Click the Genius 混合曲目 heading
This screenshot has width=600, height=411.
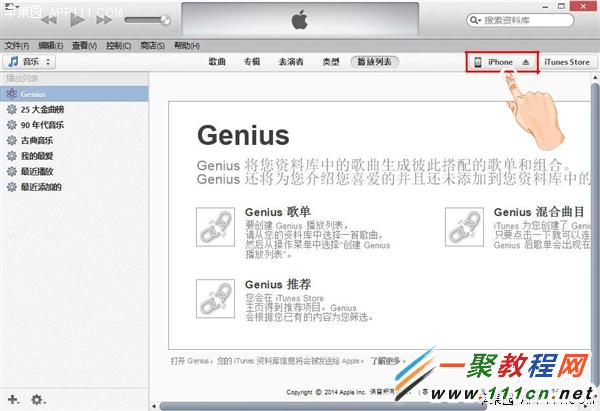click(x=539, y=212)
